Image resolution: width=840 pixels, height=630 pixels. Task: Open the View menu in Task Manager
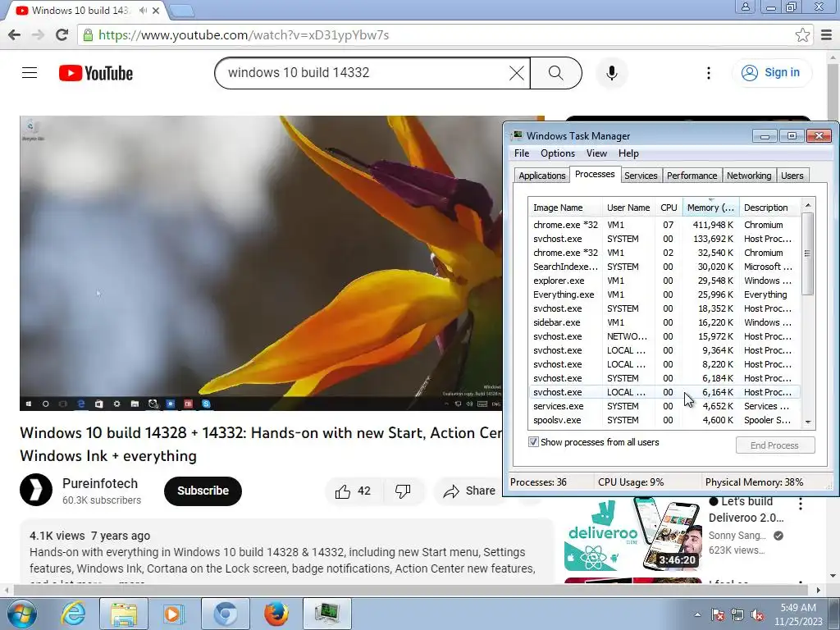(596, 153)
